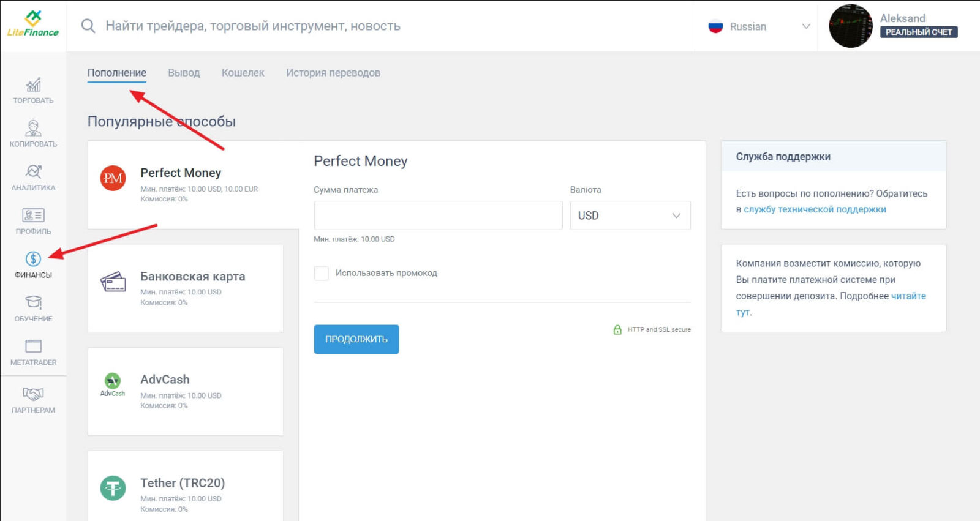Click the Популярные способы heading
This screenshot has height=521, width=980.
[162, 121]
